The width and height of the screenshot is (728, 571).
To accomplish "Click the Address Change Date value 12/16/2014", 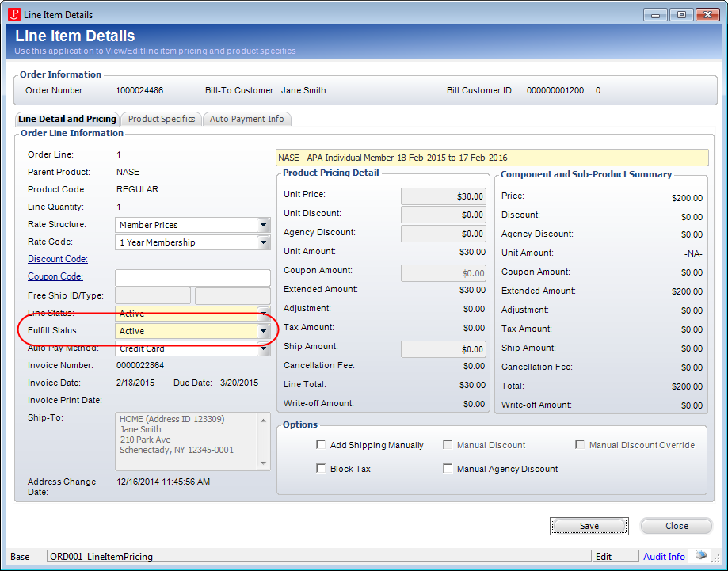I will point(163,482).
